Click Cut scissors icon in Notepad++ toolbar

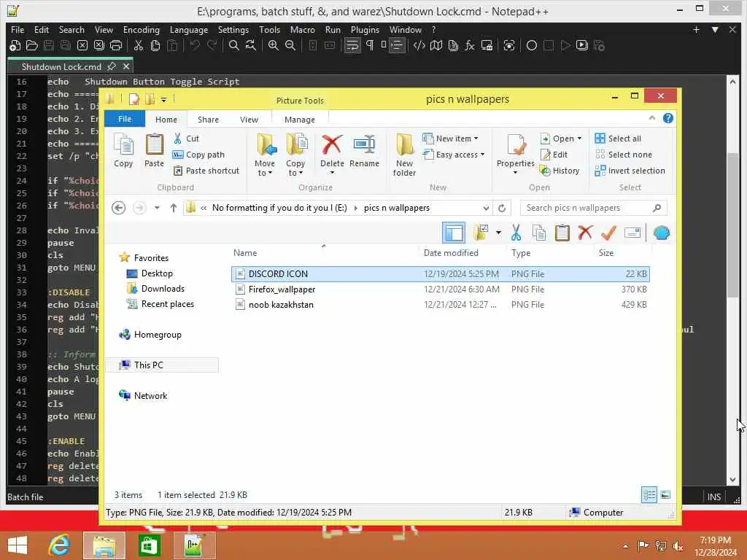(x=138, y=46)
